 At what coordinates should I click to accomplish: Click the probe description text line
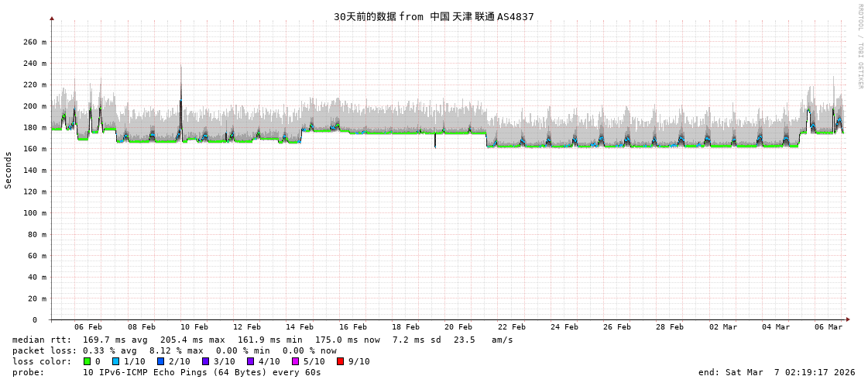pos(166,372)
